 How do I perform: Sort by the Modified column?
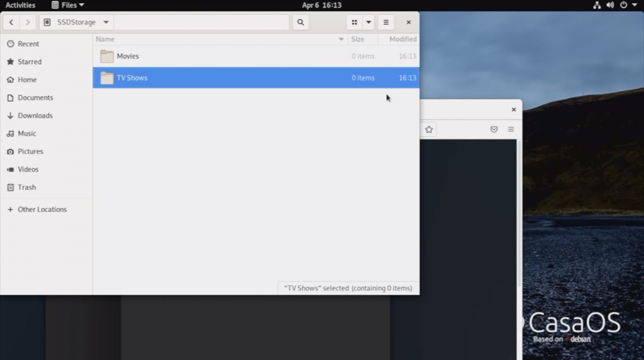click(x=402, y=39)
